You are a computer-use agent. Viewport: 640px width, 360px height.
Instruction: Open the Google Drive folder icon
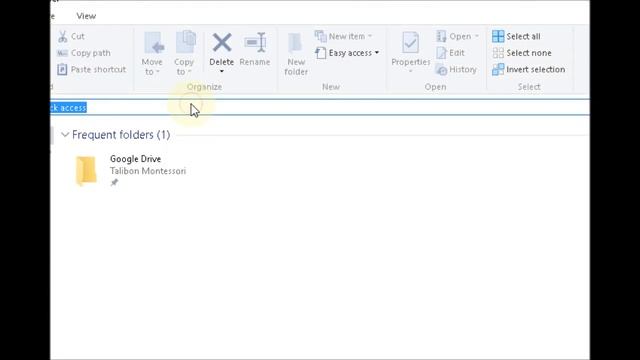(x=86, y=171)
